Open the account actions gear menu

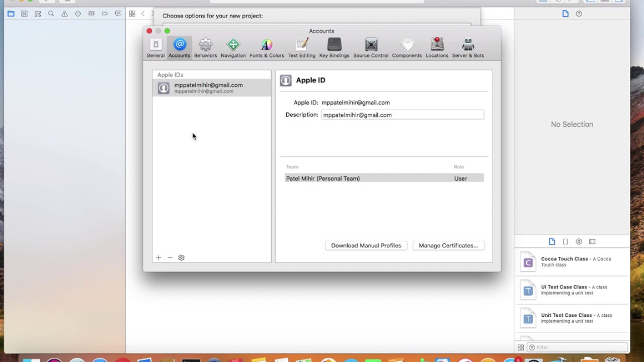pyautogui.click(x=182, y=257)
